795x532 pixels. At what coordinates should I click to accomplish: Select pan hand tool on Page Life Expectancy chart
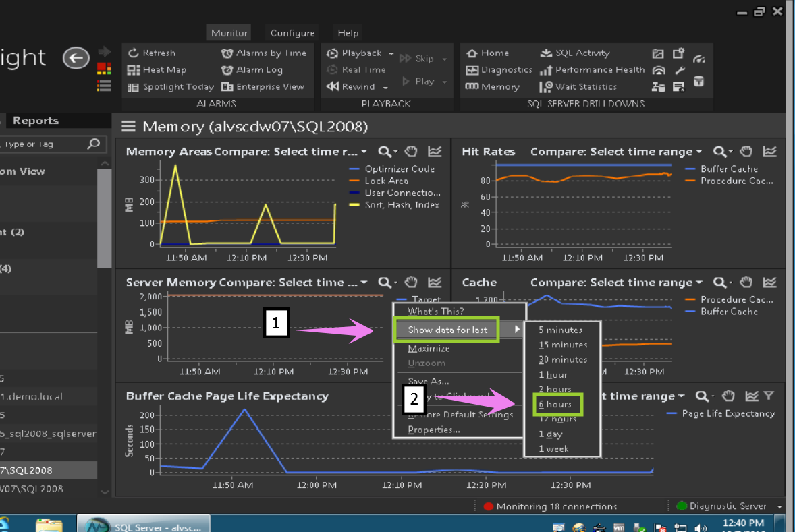point(729,396)
